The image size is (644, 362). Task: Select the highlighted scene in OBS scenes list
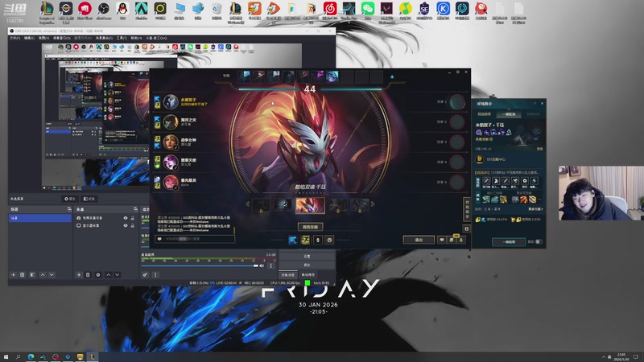tap(39, 218)
